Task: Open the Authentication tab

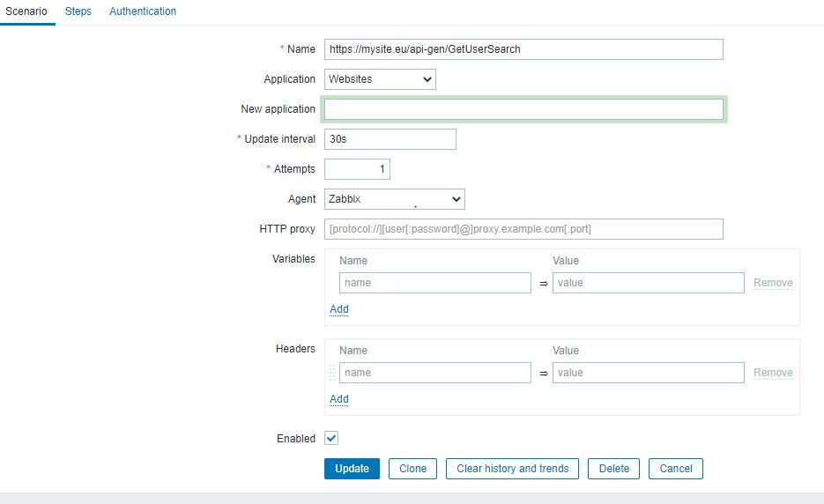Action: point(143,11)
